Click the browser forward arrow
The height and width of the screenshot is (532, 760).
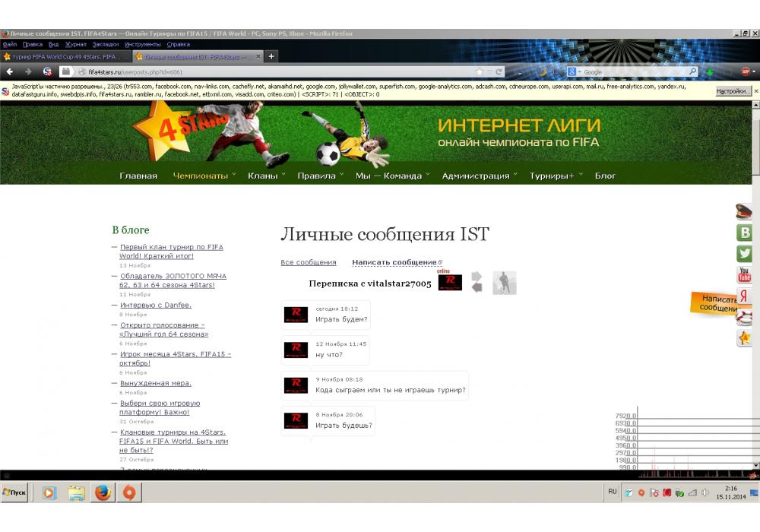28,71
